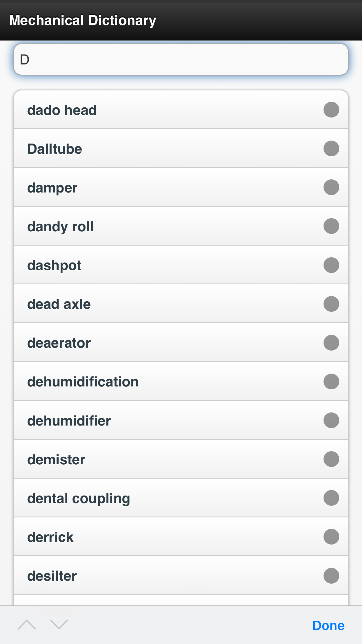
Task: View the desilter entry
Action: pos(52,576)
